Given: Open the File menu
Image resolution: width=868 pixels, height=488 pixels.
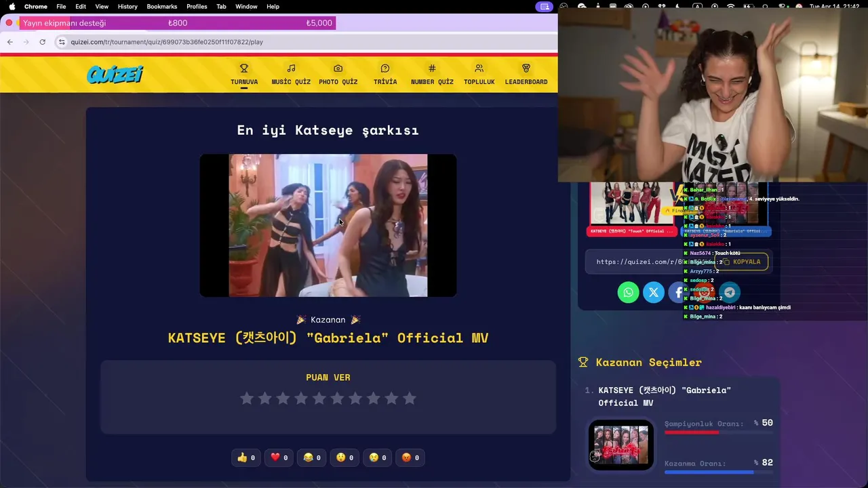Looking at the screenshot, I should (61, 6).
